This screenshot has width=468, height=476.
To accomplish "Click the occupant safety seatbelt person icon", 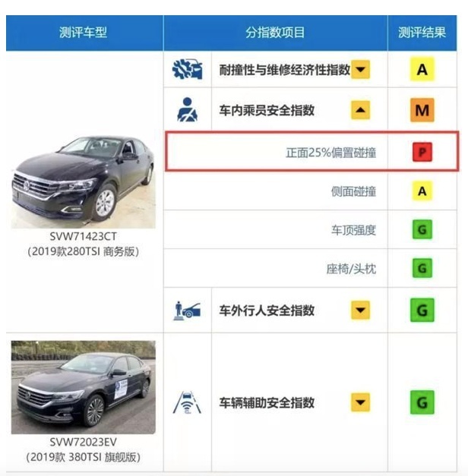I will pyautogui.click(x=187, y=110).
